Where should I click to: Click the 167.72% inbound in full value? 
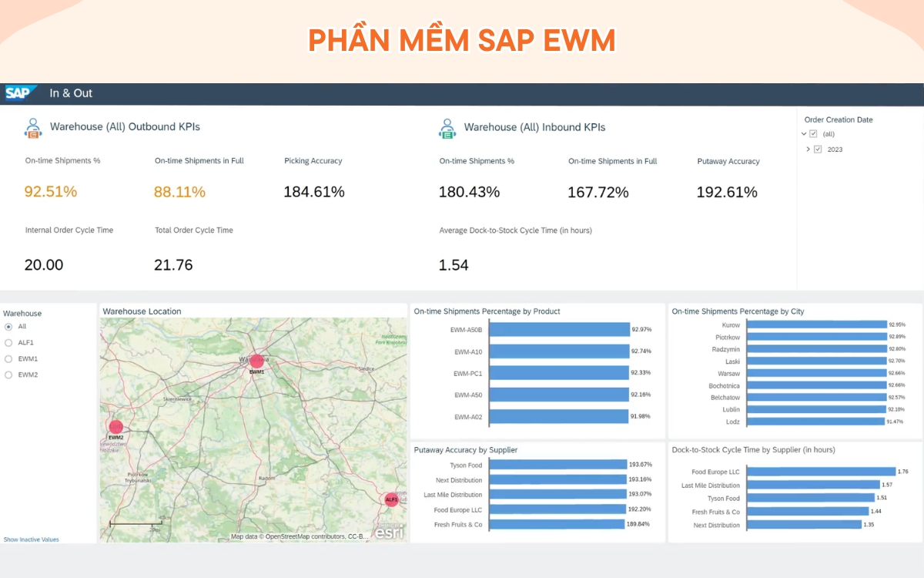pos(598,192)
